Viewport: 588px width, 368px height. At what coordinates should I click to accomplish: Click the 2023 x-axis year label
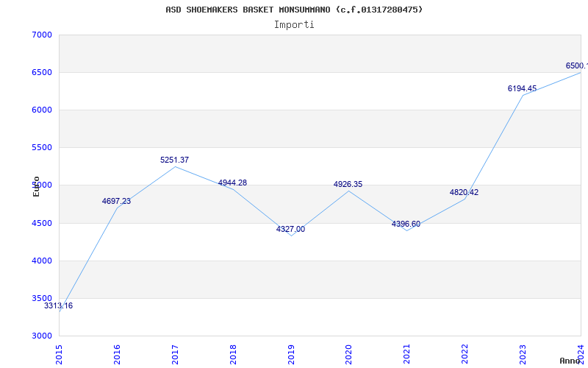pos(523,355)
